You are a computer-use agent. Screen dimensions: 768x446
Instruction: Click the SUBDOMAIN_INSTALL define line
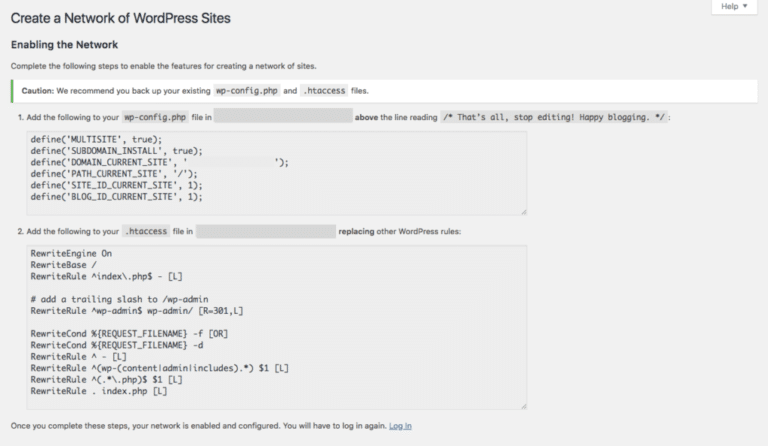(x=116, y=151)
